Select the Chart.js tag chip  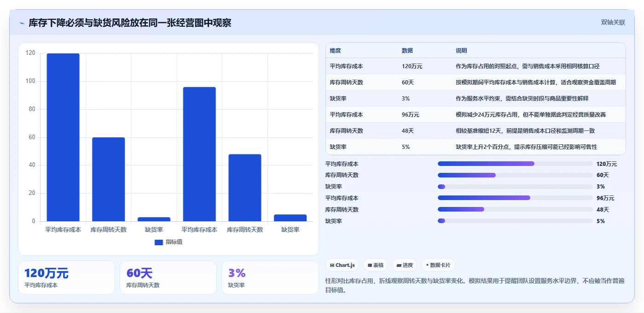(342, 265)
